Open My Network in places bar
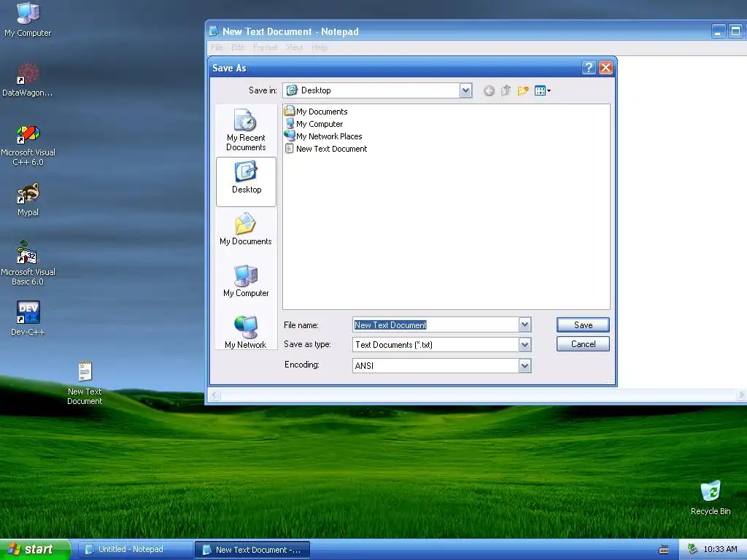 pyautogui.click(x=246, y=332)
